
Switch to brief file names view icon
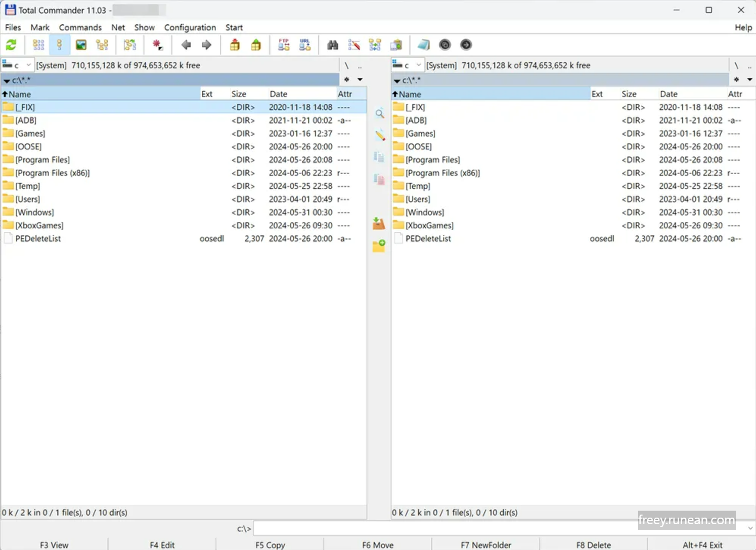[38, 45]
